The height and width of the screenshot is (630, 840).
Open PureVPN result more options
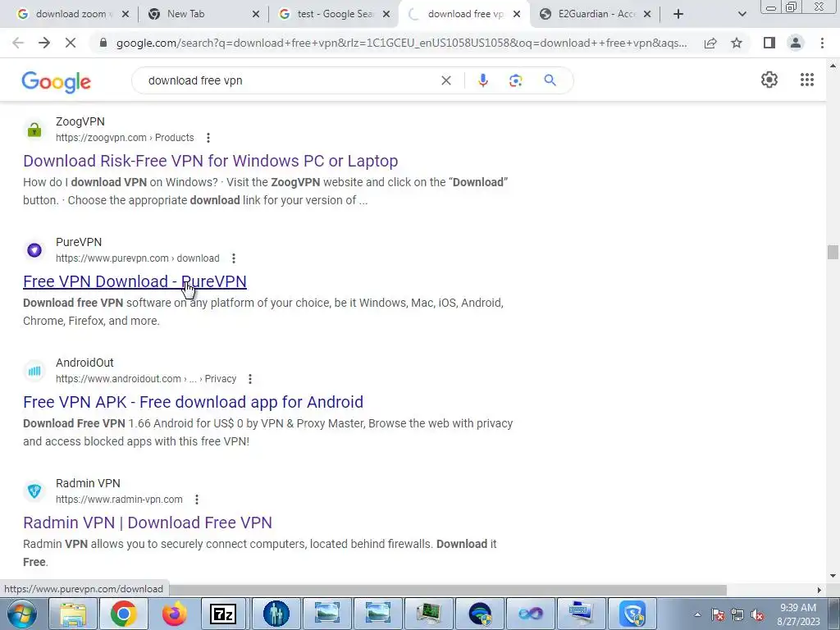click(233, 258)
